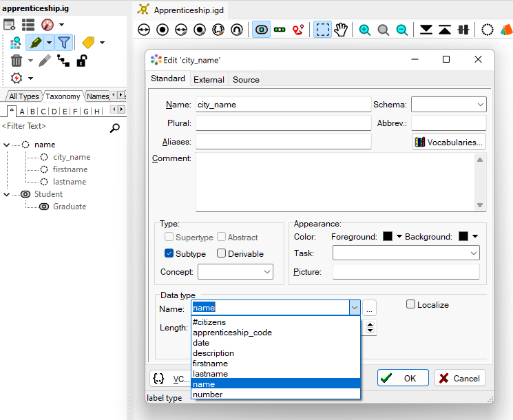Click the yellow tag icon
This screenshot has width=513, height=420.
click(88, 43)
